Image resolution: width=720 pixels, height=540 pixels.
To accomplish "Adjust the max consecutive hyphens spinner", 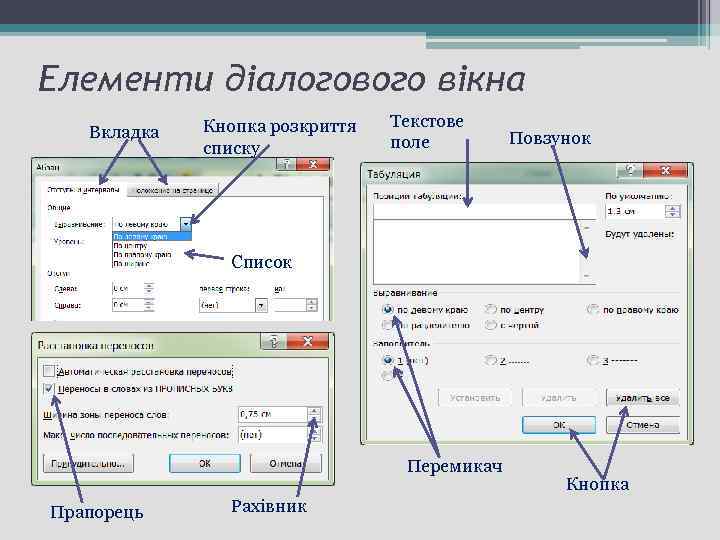I will (315, 434).
